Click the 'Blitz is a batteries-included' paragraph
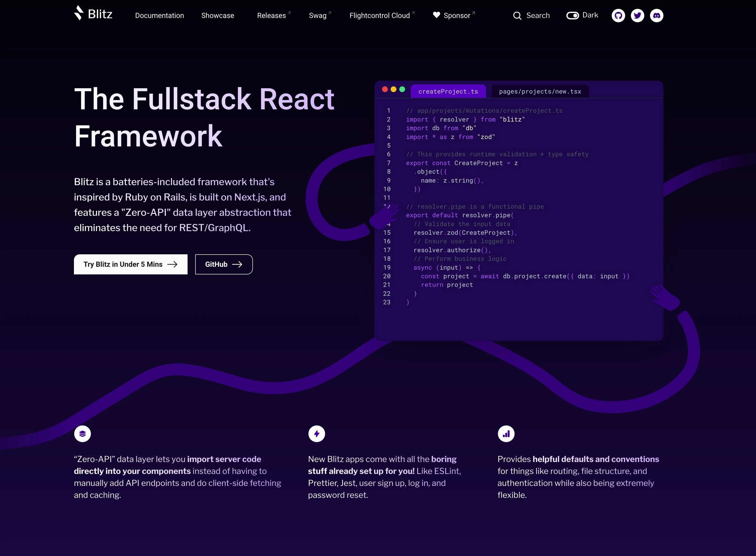This screenshot has width=756, height=556. (x=183, y=205)
